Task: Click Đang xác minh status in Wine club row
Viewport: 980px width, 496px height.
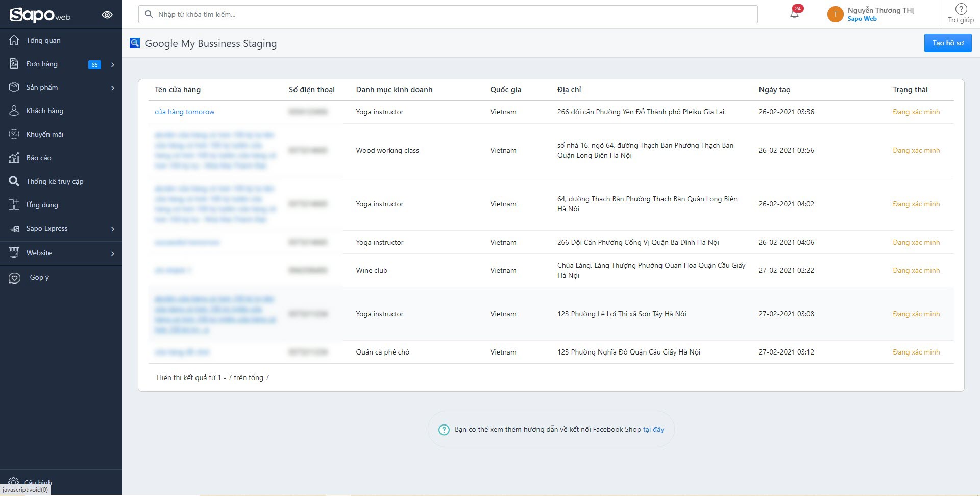Action: (916, 270)
